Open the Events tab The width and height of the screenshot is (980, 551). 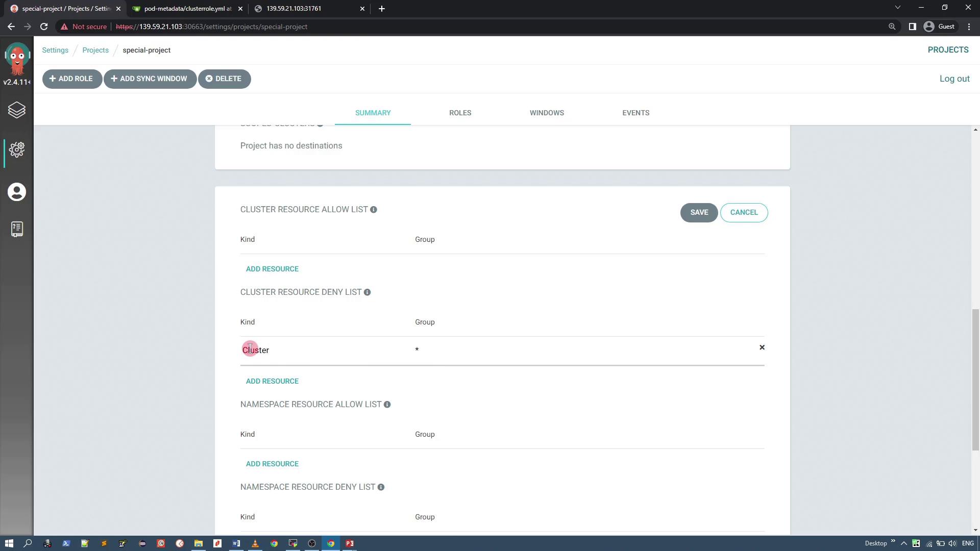click(x=635, y=113)
